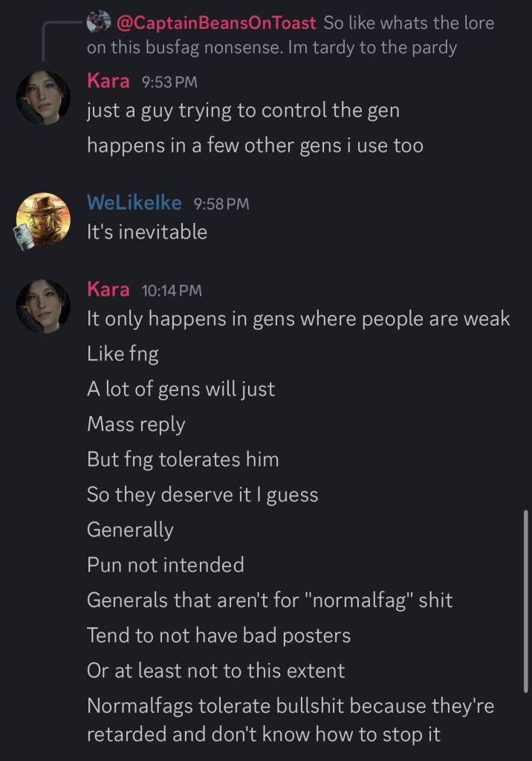Click the Kara username at 9:53 PM
This screenshot has height=761, width=532.
coord(108,80)
